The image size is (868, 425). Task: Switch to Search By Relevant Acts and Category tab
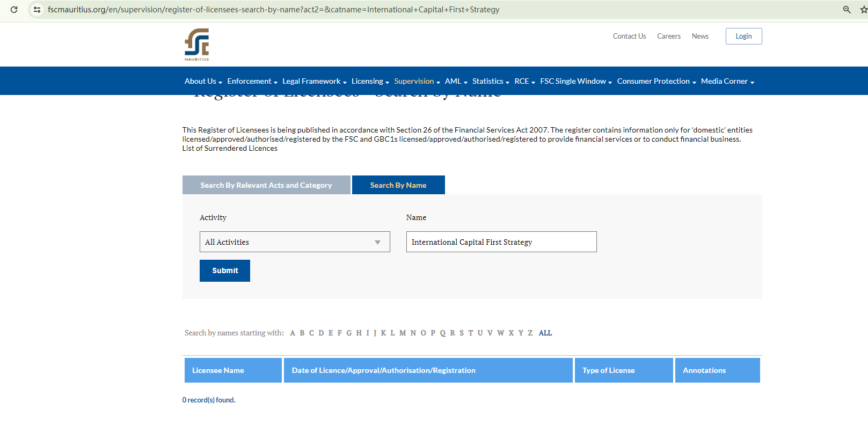pyautogui.click(x=266, y=185)
